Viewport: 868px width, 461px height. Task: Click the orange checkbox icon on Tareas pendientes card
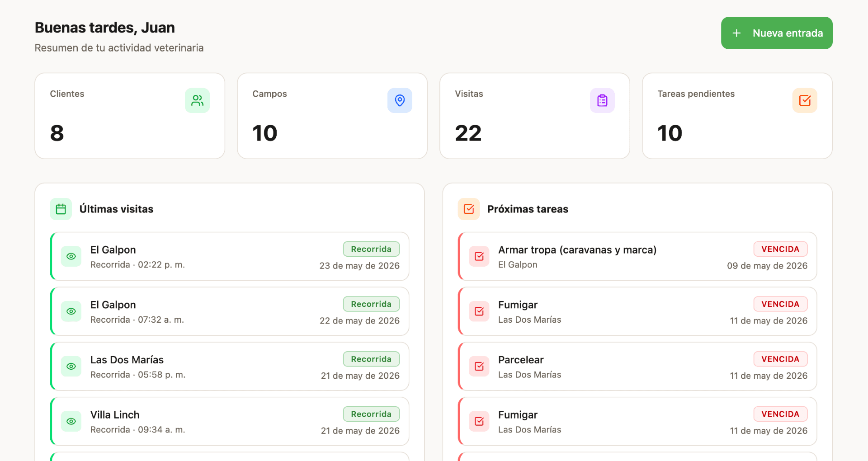(x=805, y=100)
